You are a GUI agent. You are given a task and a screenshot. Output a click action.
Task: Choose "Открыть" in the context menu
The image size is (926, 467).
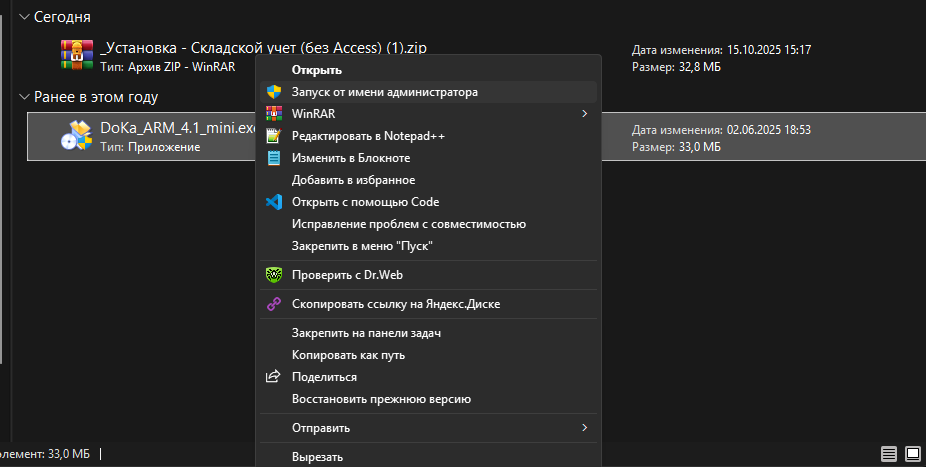pyautogui.click(x=428, y=70)
